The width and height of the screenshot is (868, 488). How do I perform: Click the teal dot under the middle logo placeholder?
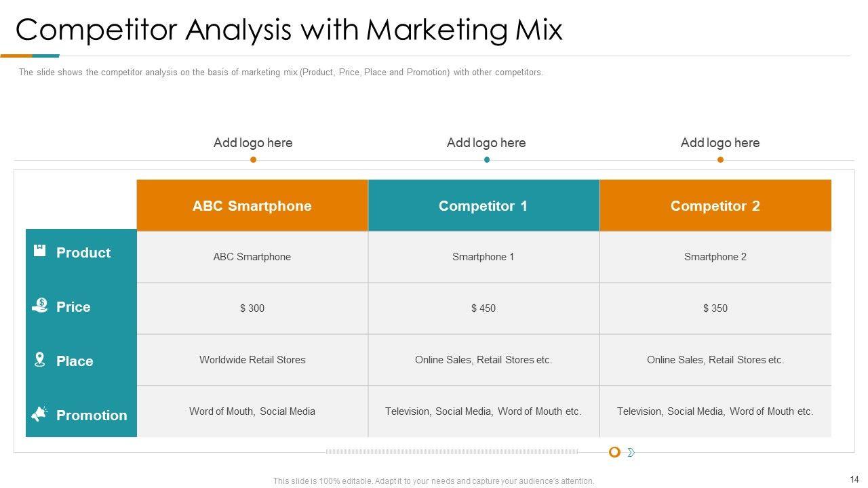pos(486,160)
